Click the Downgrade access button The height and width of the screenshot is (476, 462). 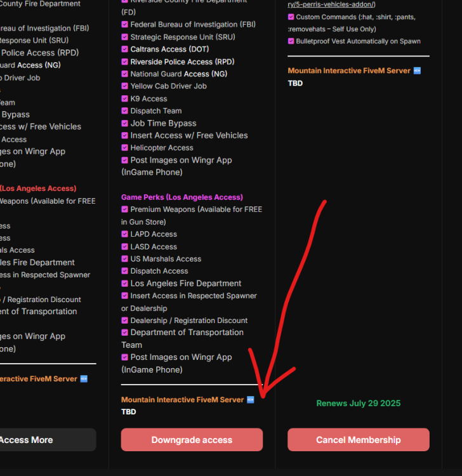click(192, 440)
